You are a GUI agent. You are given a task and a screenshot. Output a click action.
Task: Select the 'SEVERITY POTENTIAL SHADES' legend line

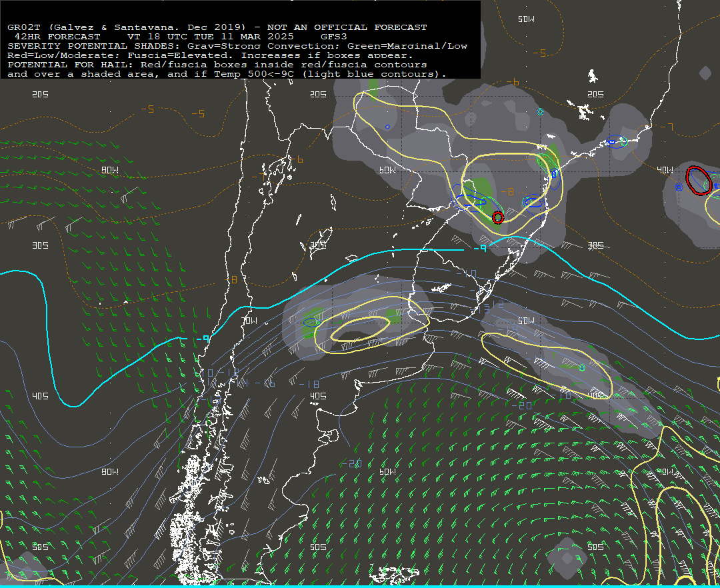[237, 46]
